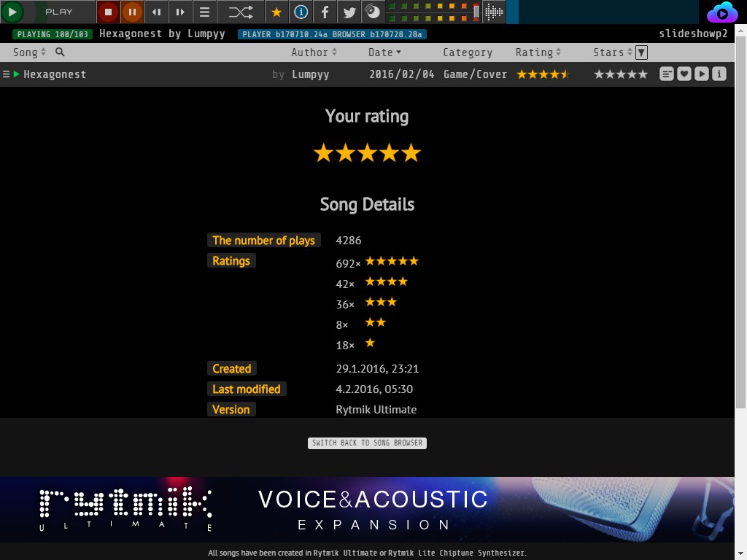
Task: Click the Rytmik Ultimate version value
Action: (376, 410)
